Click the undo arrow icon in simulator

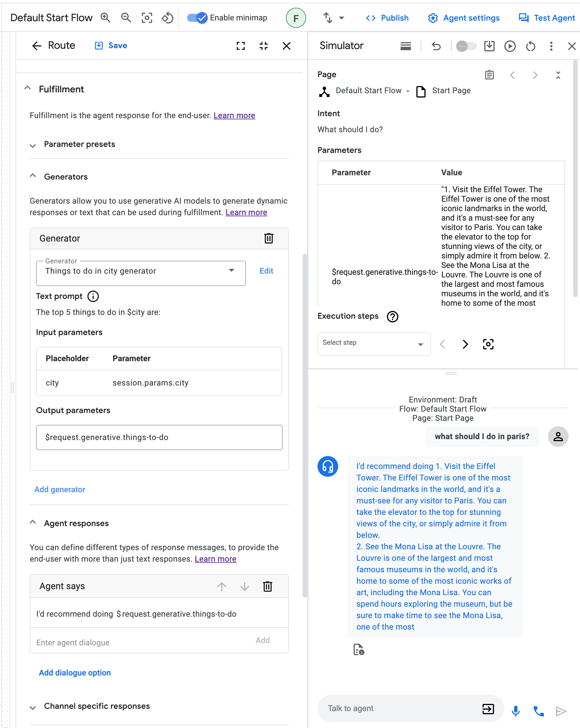(435, 46)
